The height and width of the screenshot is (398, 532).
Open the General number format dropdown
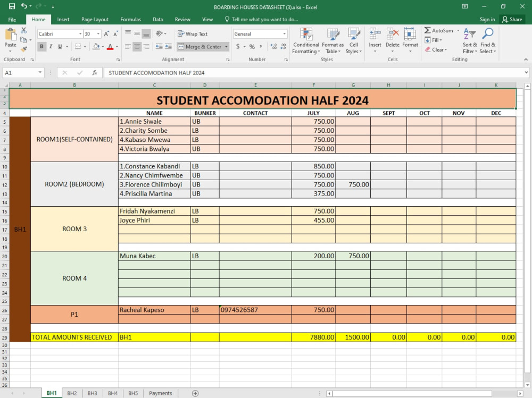pyautogui.click(x=284, y=34)
